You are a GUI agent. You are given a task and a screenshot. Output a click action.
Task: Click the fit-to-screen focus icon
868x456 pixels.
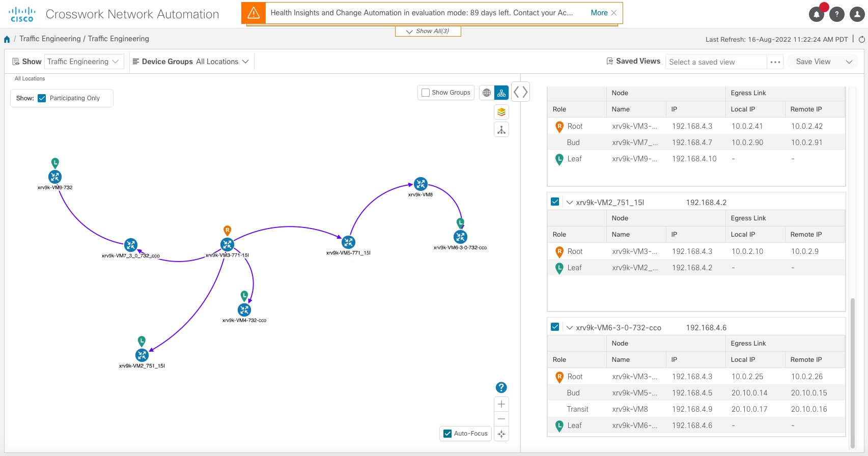point(501,434)
